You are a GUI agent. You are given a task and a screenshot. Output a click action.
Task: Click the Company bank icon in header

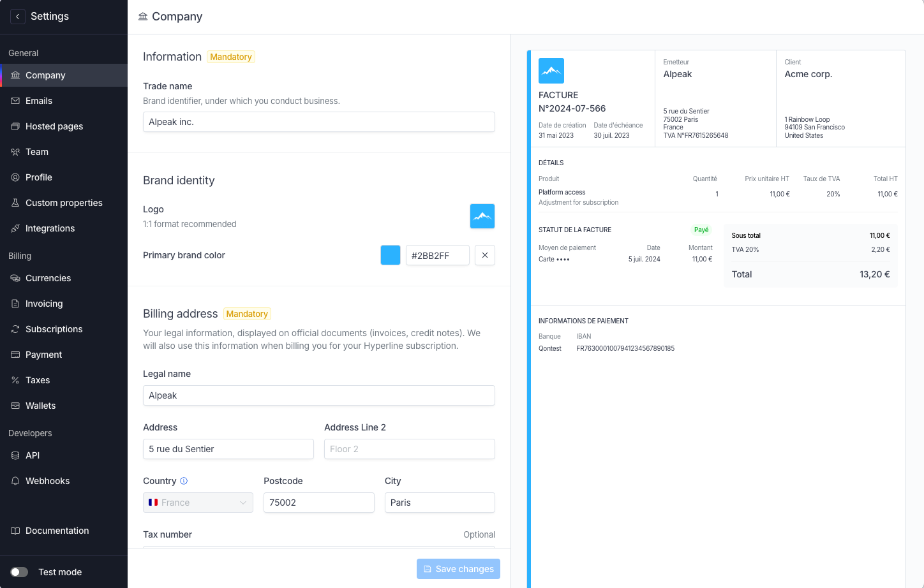pyautogui.click(x=143, y=17)
